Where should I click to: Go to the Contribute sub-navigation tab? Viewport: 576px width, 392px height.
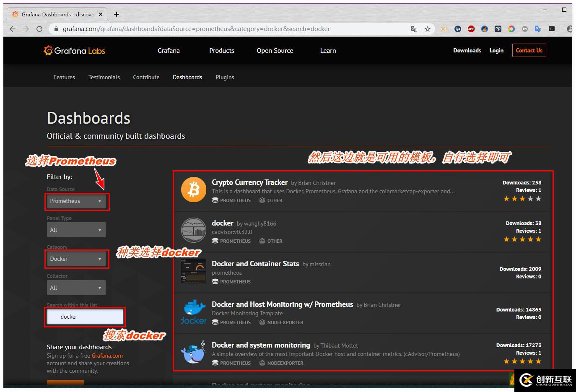pyautogui.click(x=146, y=77)
